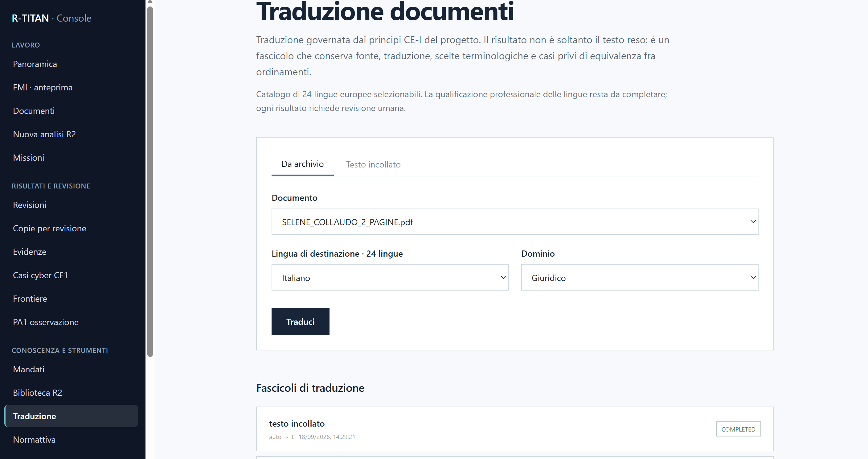Switch to the Testo incollato tab
The height and width of the screenshot is (459, 868).
coord(373,165)
